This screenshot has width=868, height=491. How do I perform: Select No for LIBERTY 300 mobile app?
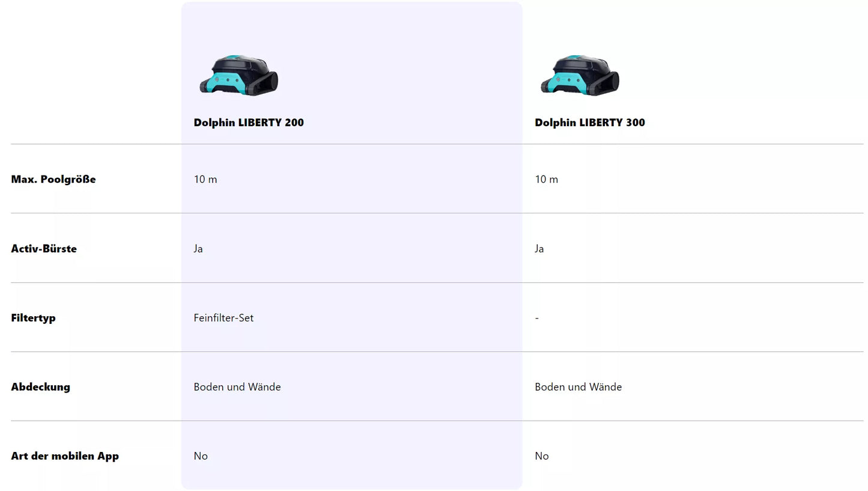(542, 456)
